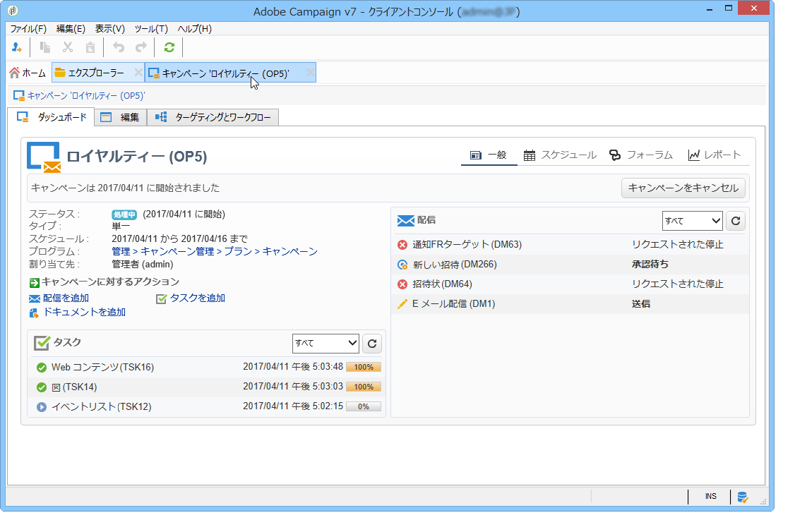Click the 0% progress bar of TSK12
795x532 pixels.
pos(364,406)
